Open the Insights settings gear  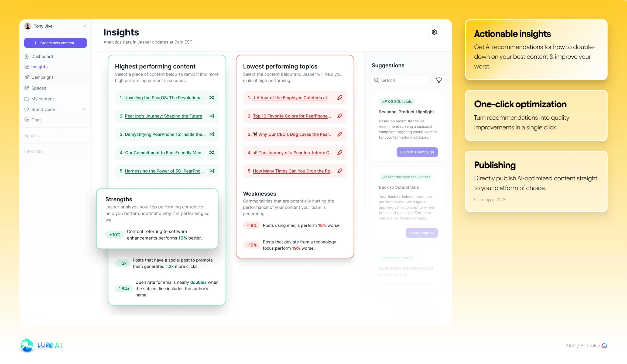pyautogui.click(x=434, y=32)
